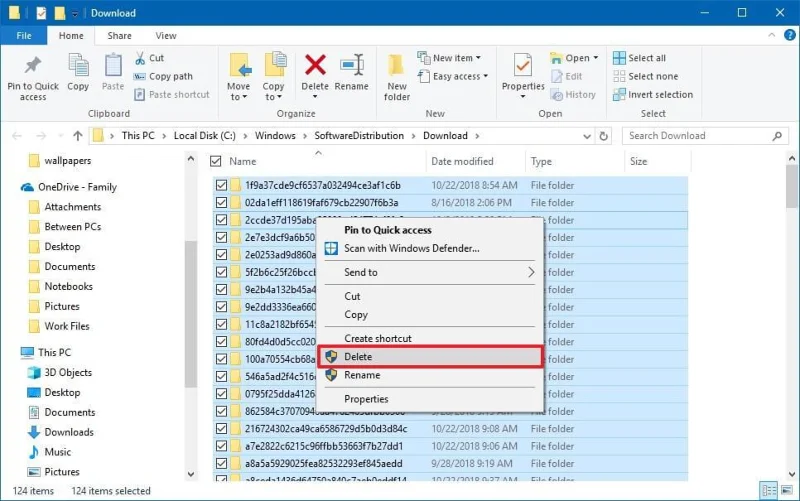This screenshot has height=501, width=800.
Task: Uncheck folder a8a5a5929025fea82532293ef845aedd
Action: (221, 463)
